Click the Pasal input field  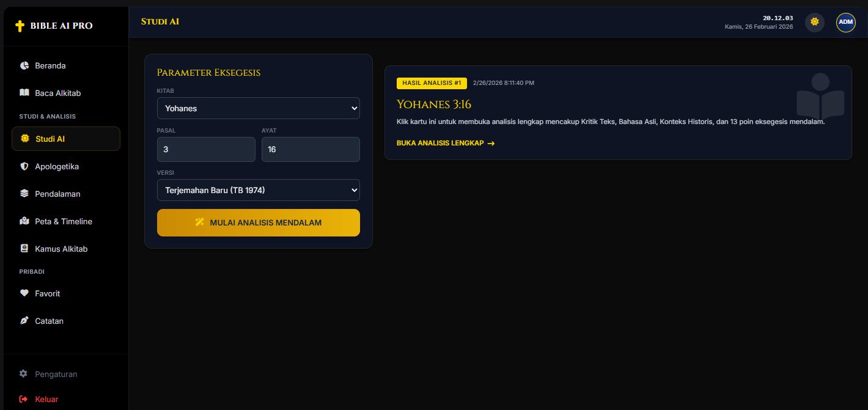click(x=206, y=149)
